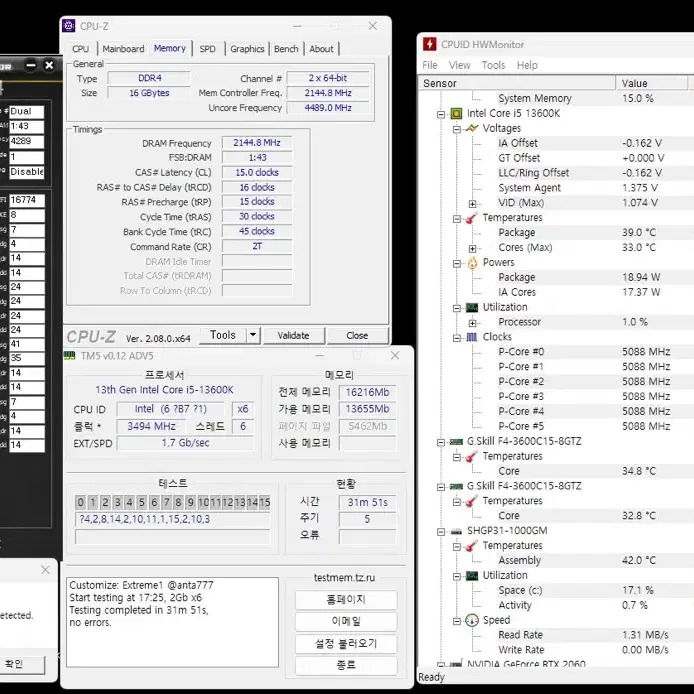Click the Speed gauge icon

(x=472, y=621)
